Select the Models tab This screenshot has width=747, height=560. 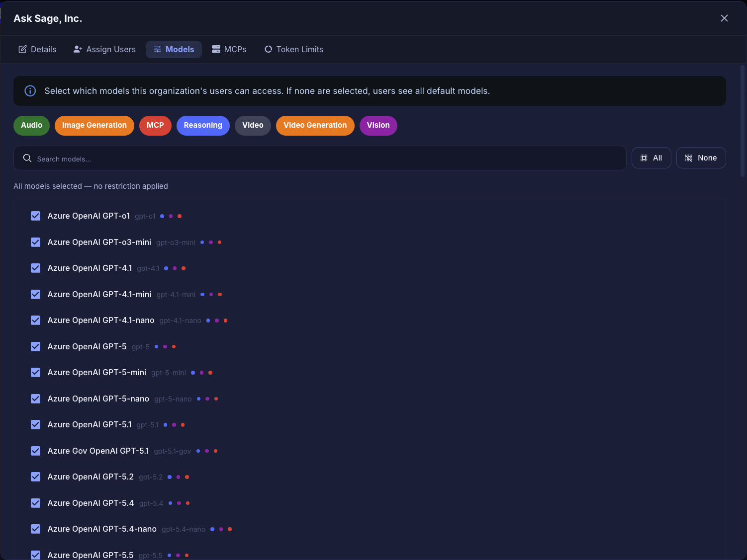tap(174, 49)
